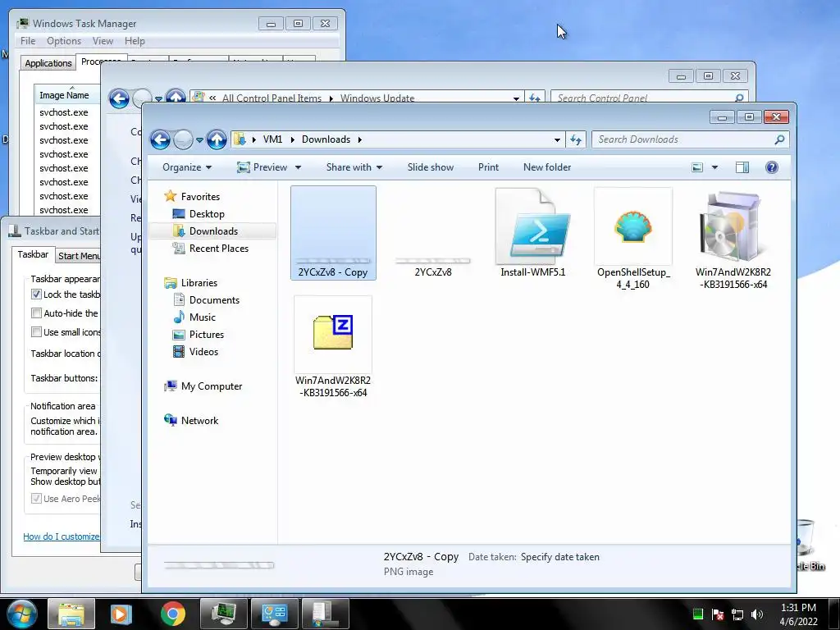Open the Help menu in Task Manager
The height and width of the screenshot is (630, 840).
click(x=135, y=41)
